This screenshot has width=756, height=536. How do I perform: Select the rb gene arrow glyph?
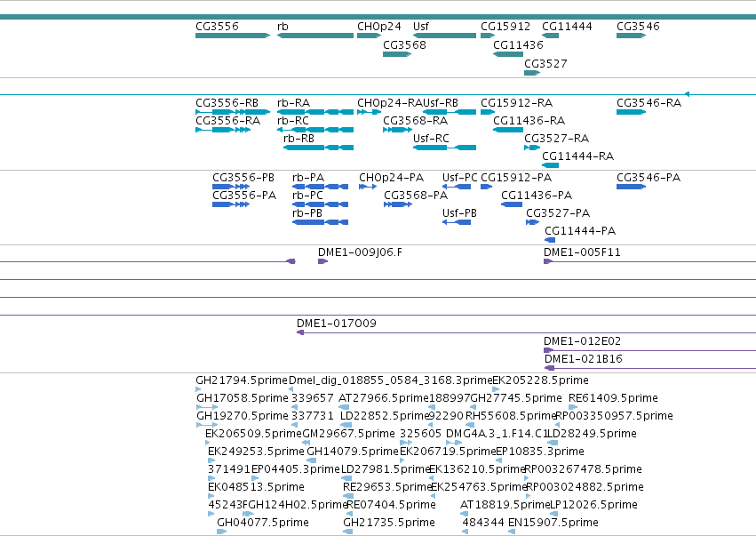pyautogui.click(x=315, y=36)
